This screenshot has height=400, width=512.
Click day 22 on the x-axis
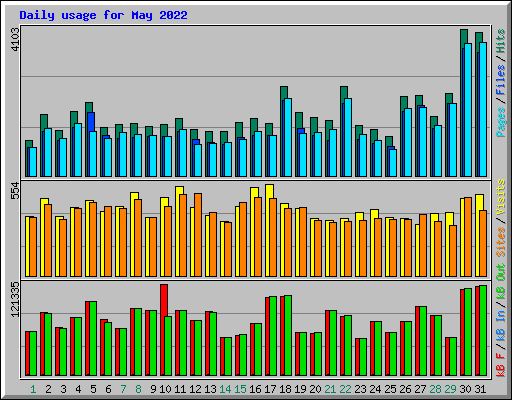345,389
